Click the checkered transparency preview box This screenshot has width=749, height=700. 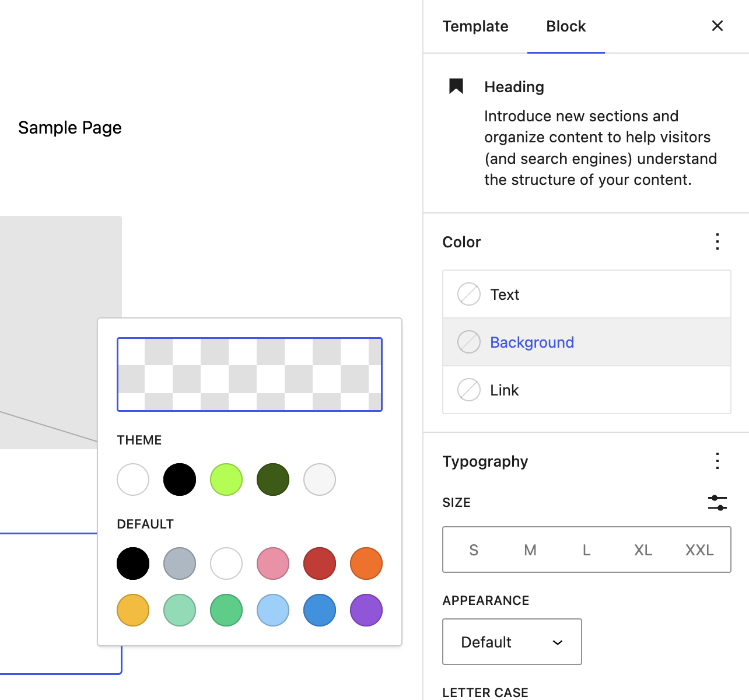[x=250, y=374]
